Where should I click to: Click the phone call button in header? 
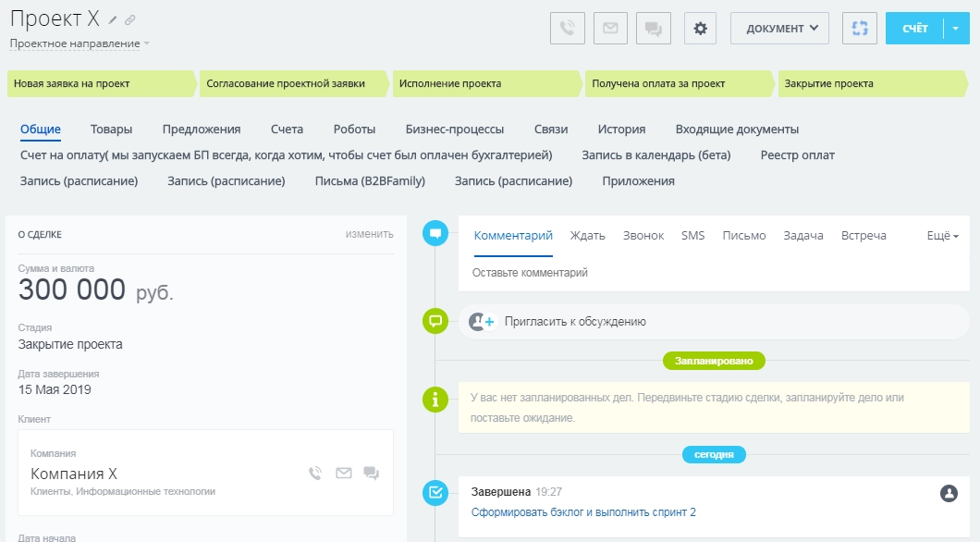point(568,28)
